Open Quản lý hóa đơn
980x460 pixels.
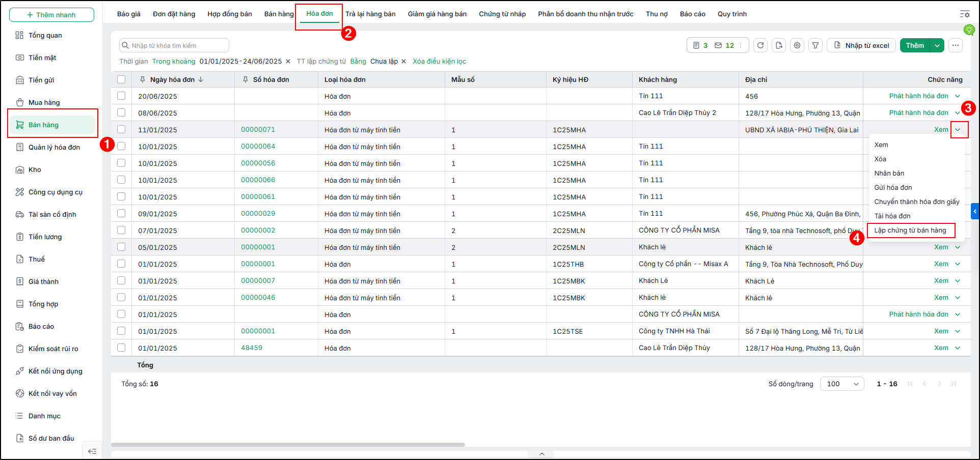click(x=54, y=147)
